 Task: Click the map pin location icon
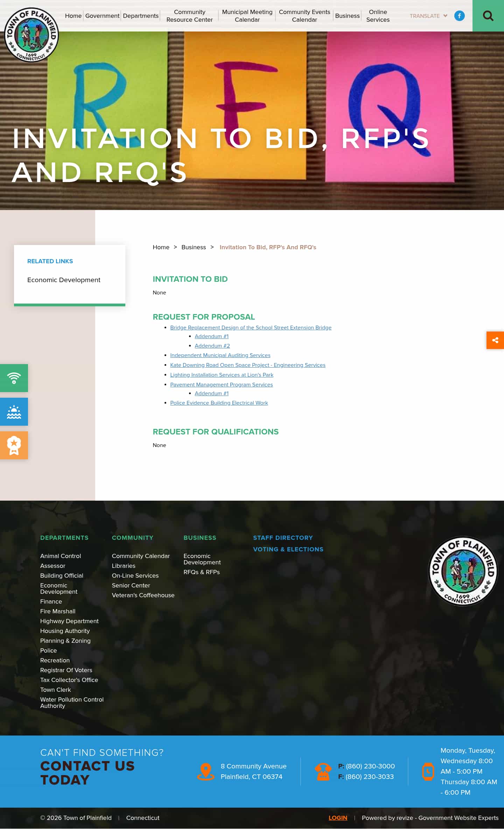pos(206,772)
